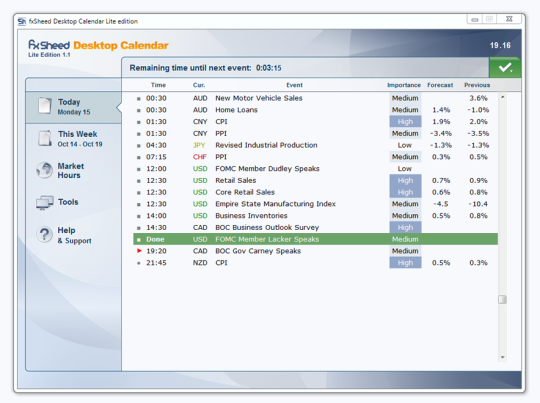Click the Event column header

coord(294,85)
